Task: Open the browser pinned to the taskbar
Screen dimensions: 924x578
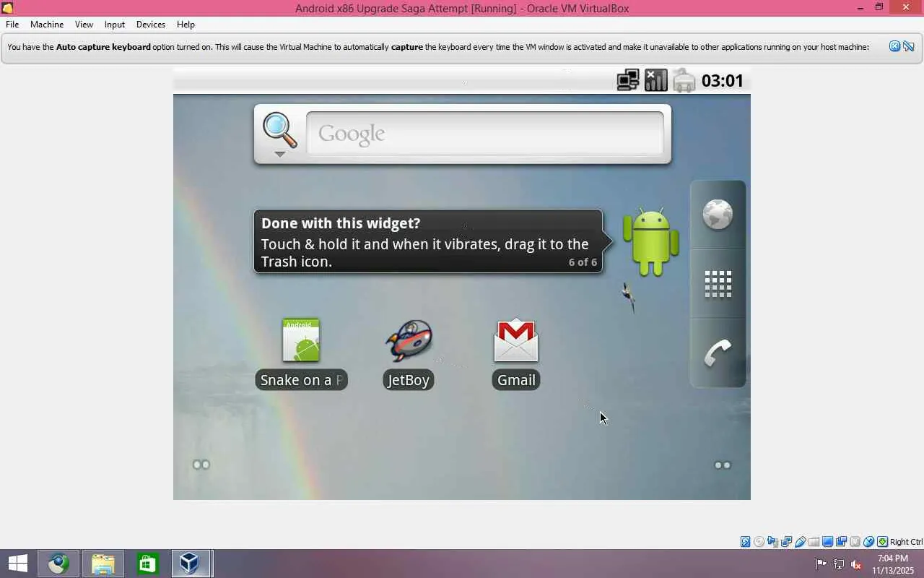Action: pos(58,564)
